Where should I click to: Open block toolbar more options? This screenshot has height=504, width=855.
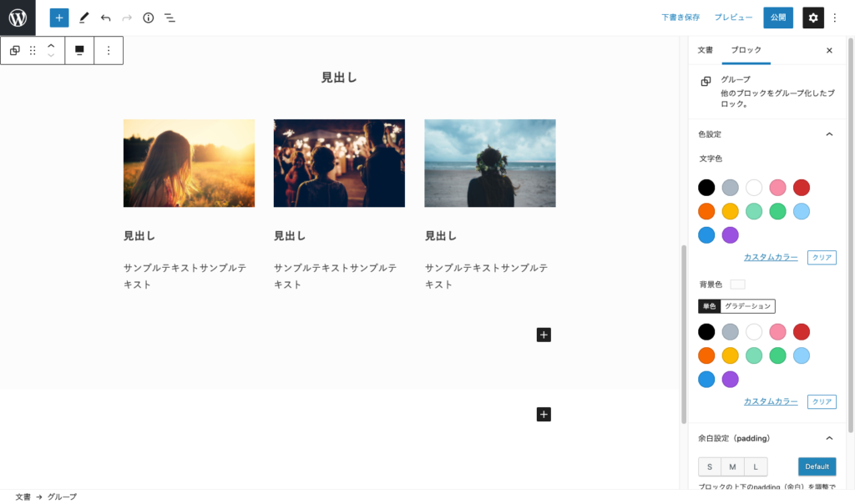point(109,50)
